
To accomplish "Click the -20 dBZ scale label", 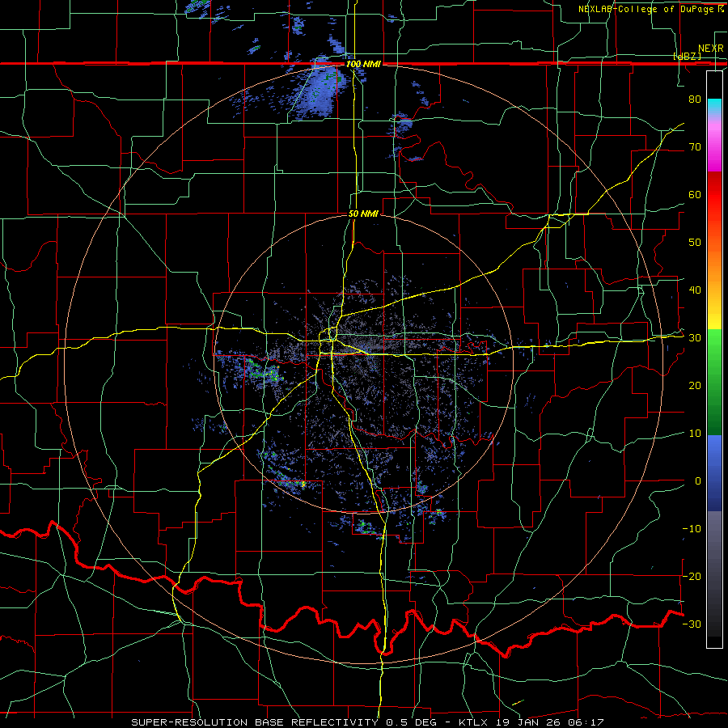I will [692, 577].
